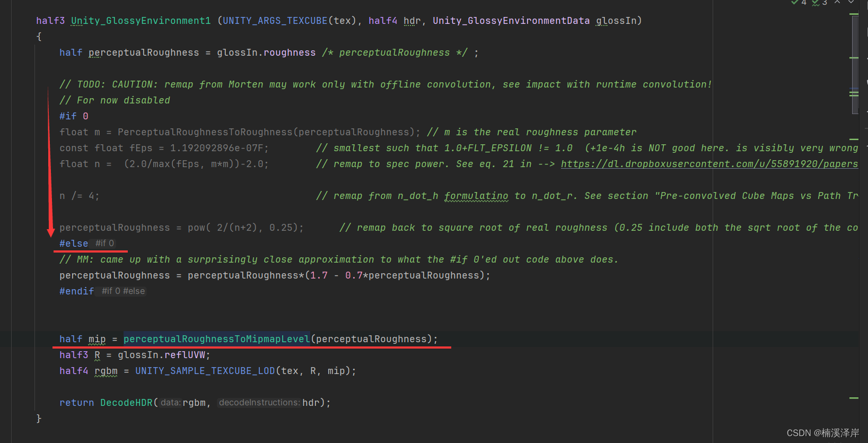The width and height of the screenshot is (868, 443).
Task: Click the 'mip' variable declaration
Action: pyautogui.click(x=97, y=339)
